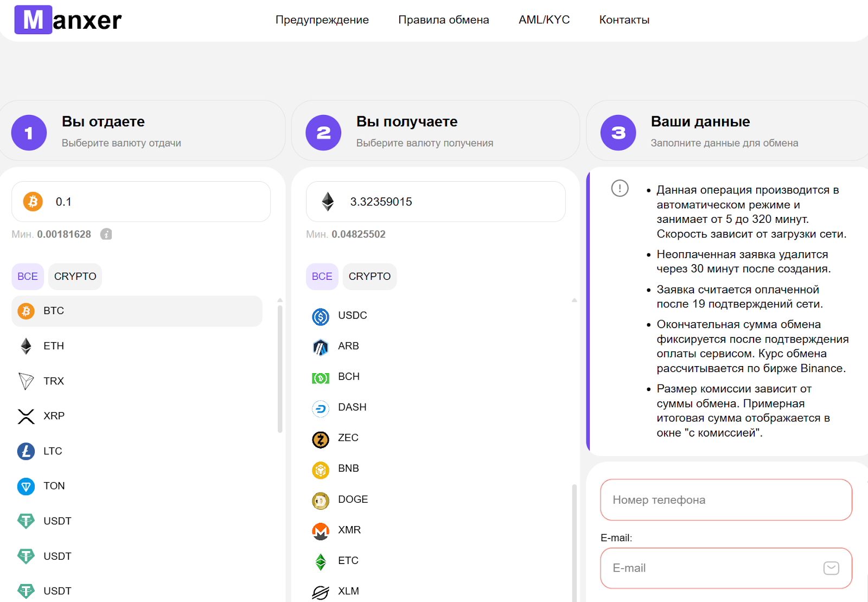The image size is (868, 602).
Task: Click the give currency list scrollbar
Action: (x=280, y=369)
